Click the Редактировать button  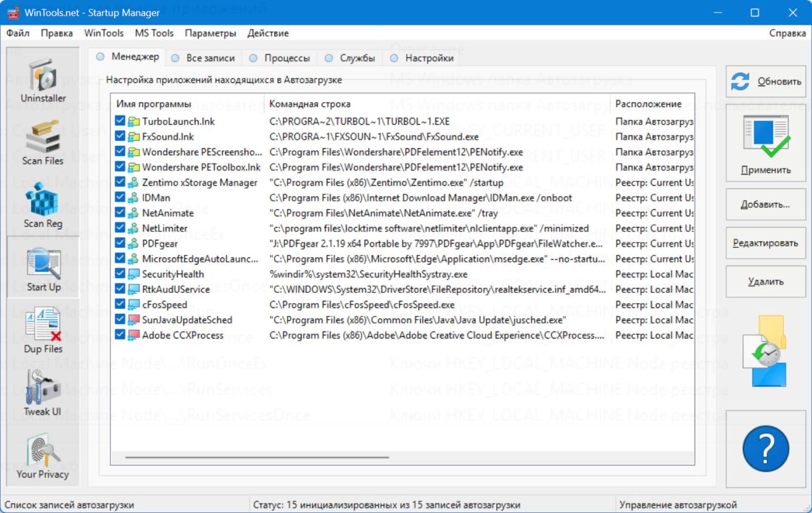click(766, 244)
